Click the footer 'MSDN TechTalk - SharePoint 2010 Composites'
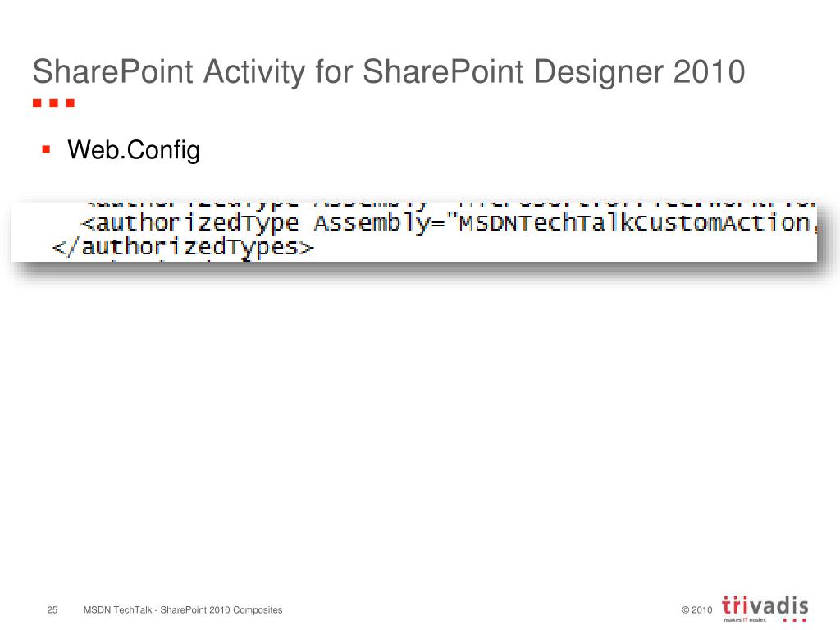Screen dimensions: 840x630 click(183, 609)
